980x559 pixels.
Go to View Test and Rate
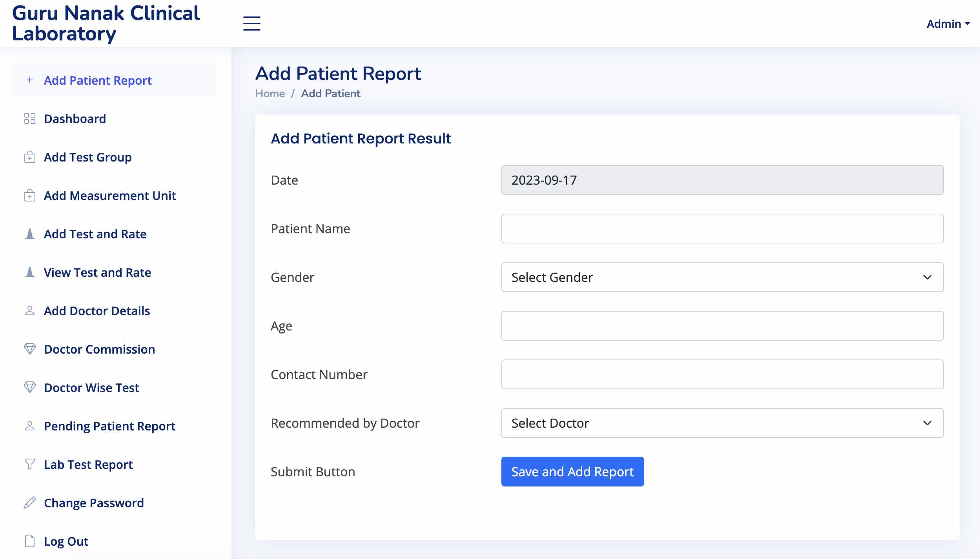97,272
